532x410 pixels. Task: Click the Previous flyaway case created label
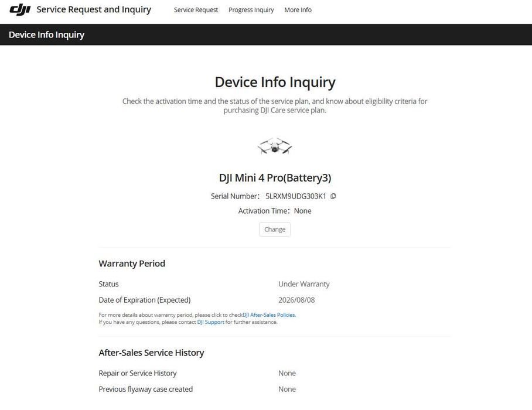tap(145, 389)
